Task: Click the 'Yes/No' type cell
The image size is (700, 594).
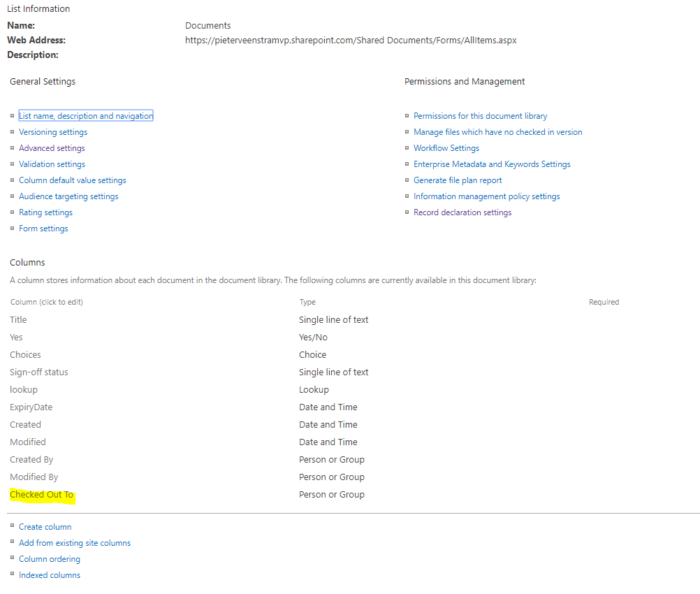Action: point(313,338)
